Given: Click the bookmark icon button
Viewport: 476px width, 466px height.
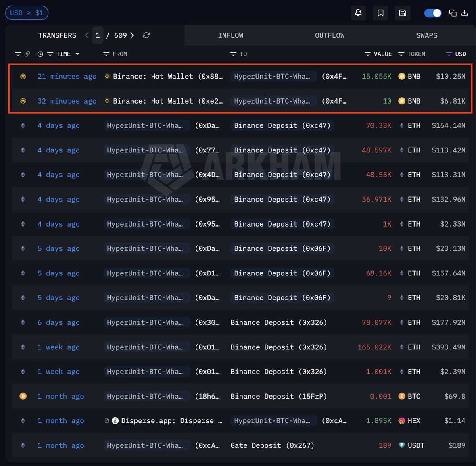Looking at the screenshot, I should click(380, 13).
